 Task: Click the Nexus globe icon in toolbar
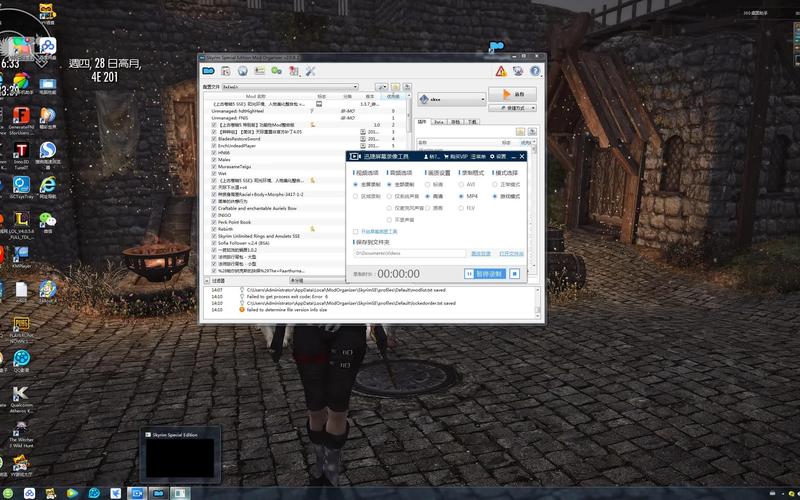(x=243, y=71)
